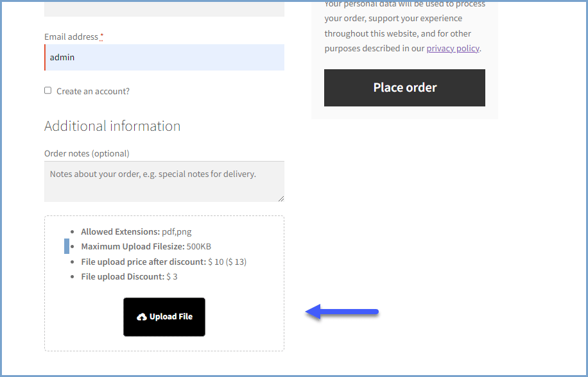The image size is (588, 377).
Task: Select the Additional information heading
Action: (112, 126)
